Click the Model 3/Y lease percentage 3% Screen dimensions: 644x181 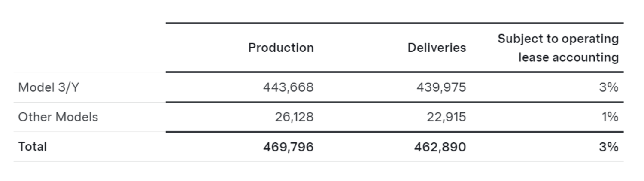pyautogui.click(x=609, y=87)
